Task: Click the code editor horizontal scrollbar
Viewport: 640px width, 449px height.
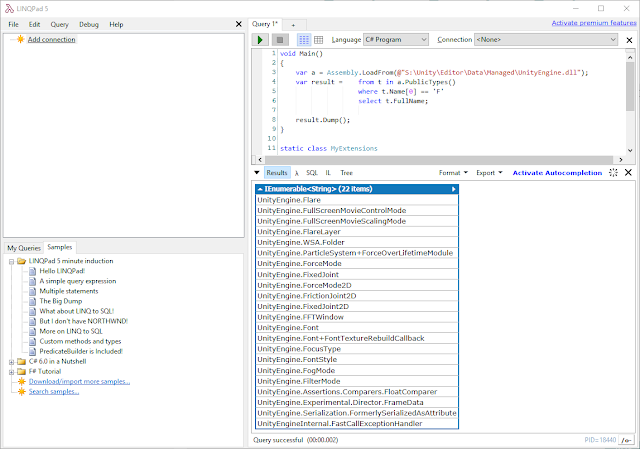Action: [x=439, y=160]
